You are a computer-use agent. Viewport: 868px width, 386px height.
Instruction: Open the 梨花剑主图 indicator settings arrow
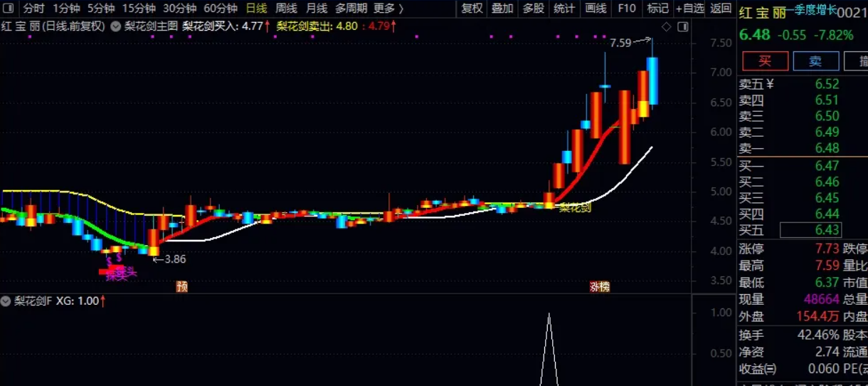click(116, 26)
